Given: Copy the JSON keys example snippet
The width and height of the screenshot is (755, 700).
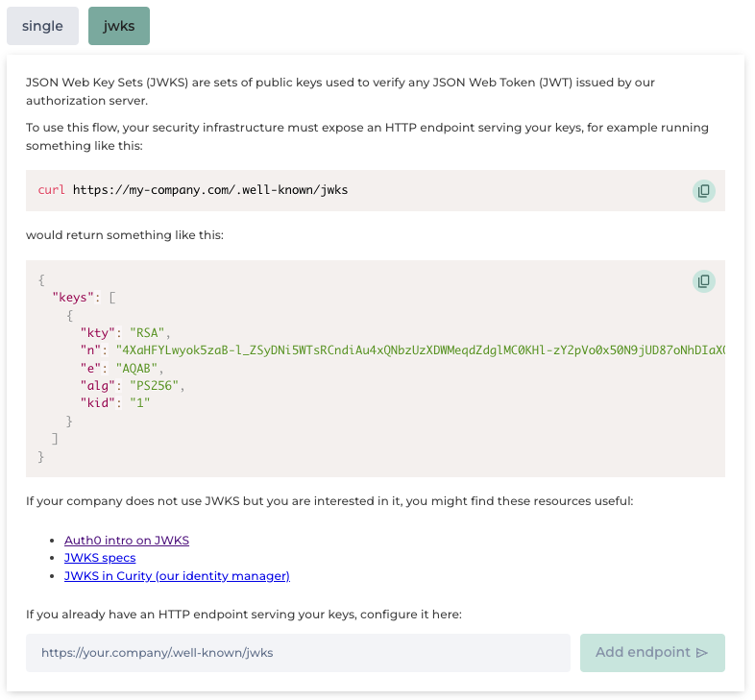Looking at the screenshot, I should (x=704, y=281).
